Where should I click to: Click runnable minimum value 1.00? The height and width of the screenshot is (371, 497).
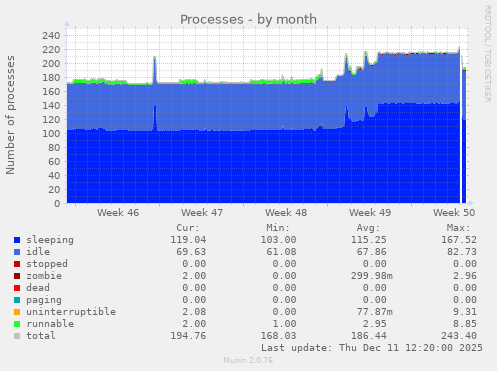(284, 324)
